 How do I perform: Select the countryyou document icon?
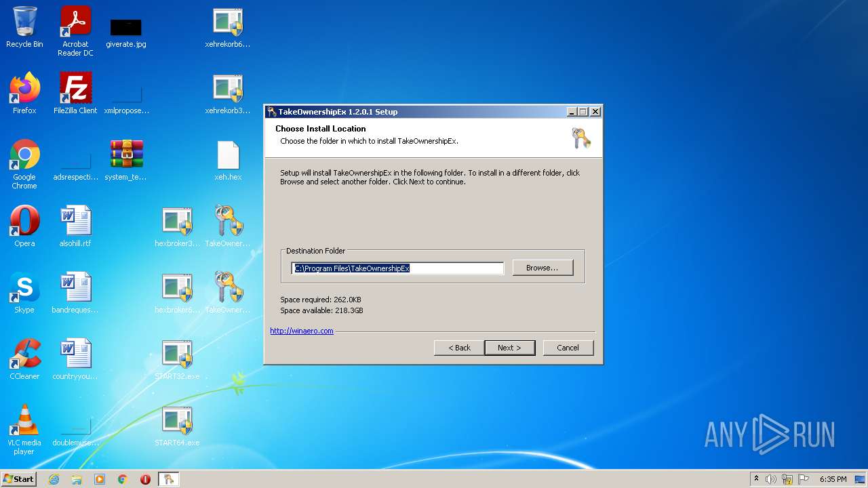[x=75, y=359]
